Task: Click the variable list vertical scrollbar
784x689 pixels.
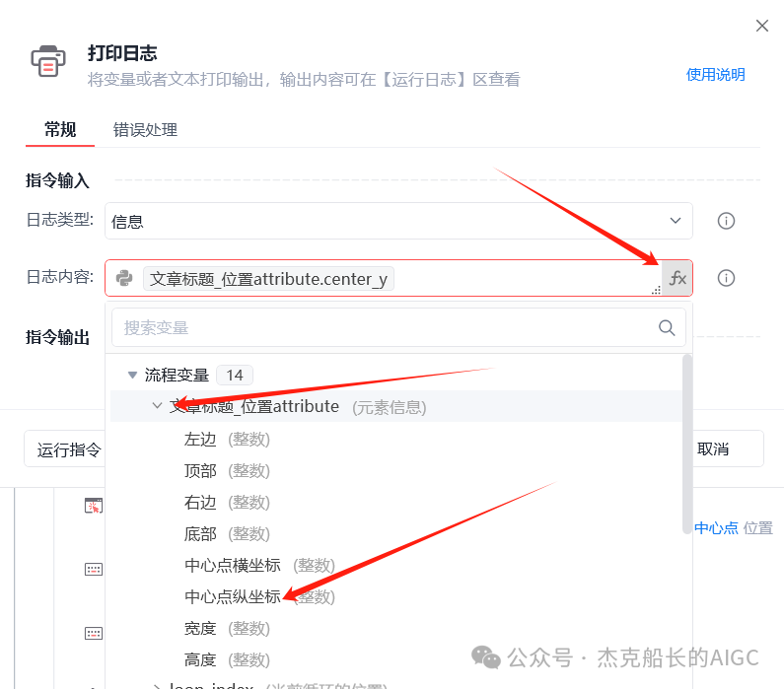Action: pyautogui.click(x=687, y=444)
